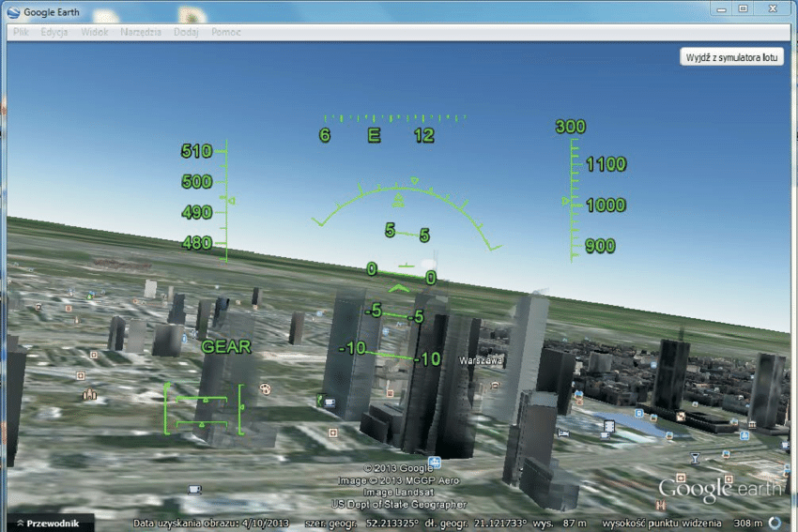The width and height of the screenshot is (798, 532).
Task: Click the Google Earth title bar icon
Action: pyautogui.click(x=12, y=9)
